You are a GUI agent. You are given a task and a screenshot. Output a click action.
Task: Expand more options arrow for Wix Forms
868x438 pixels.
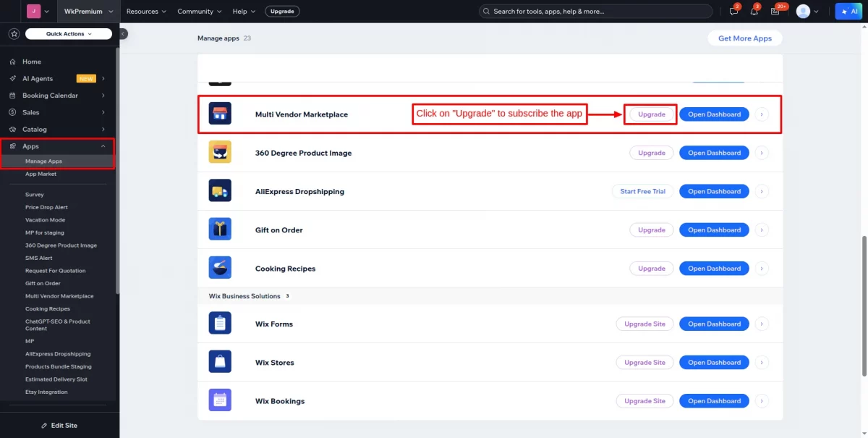click(762, 324)
